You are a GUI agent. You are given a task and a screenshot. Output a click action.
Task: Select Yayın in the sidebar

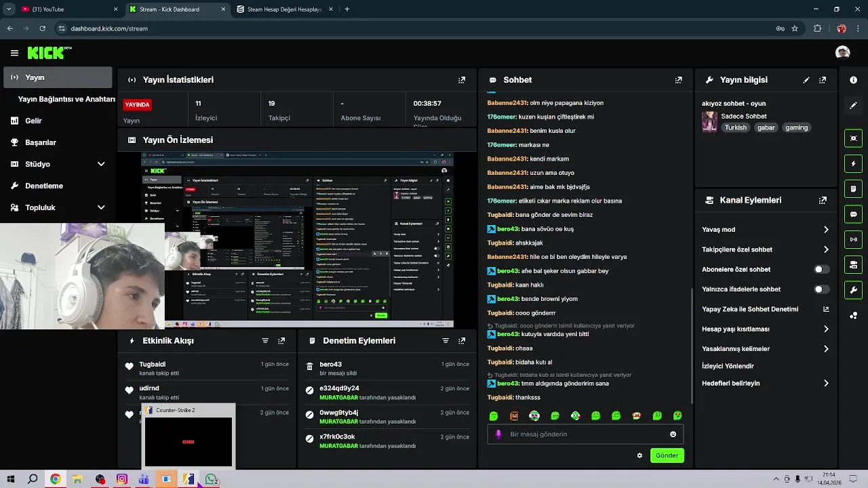tap(58, 77)
